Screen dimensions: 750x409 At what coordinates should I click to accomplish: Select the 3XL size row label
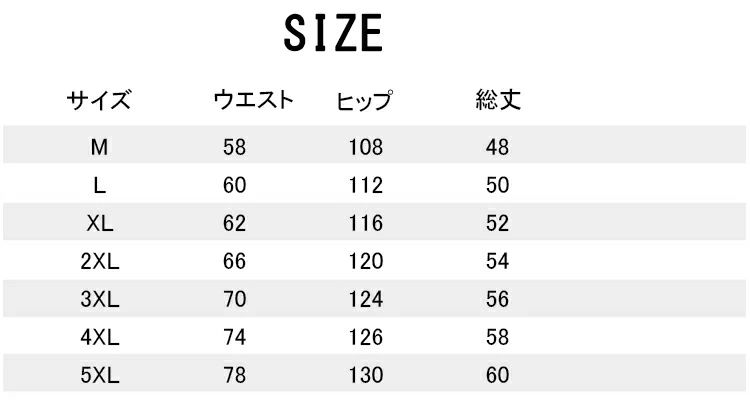coord(99,299)
